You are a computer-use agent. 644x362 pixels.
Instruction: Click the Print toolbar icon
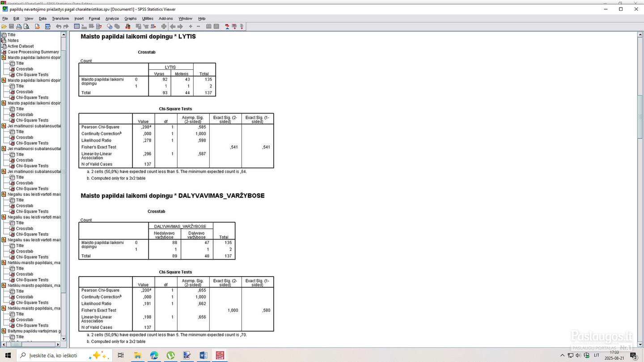pyautogui.click(x=19, y=27)
